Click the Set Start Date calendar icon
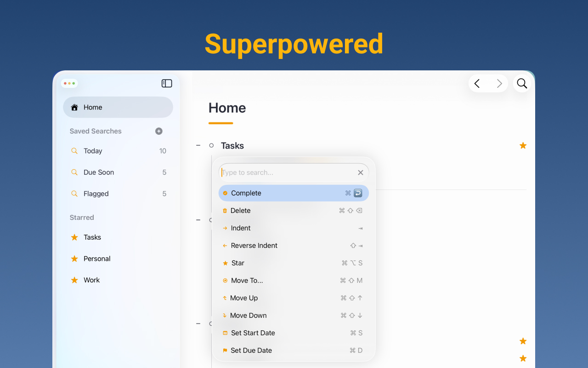 (225, 333)
